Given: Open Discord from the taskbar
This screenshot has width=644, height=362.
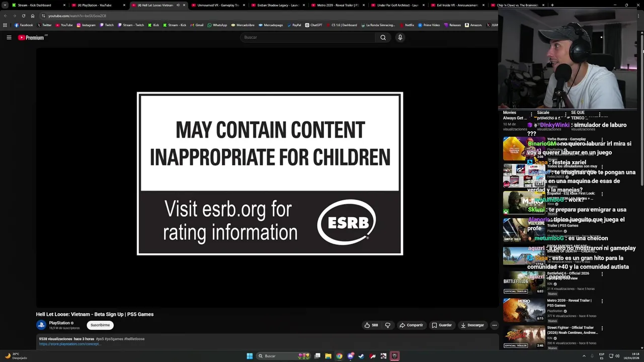Looking at the screenshot, I should pos(350,356).
